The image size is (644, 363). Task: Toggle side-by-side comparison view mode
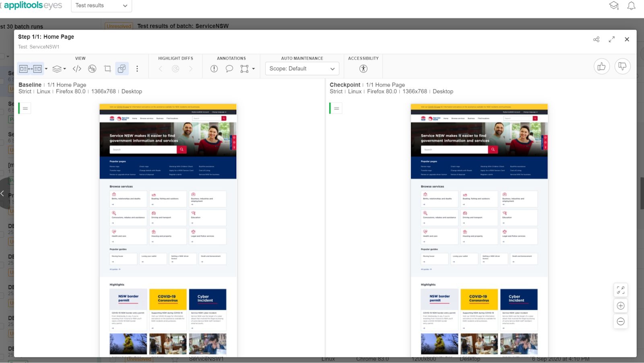(31, 69)
